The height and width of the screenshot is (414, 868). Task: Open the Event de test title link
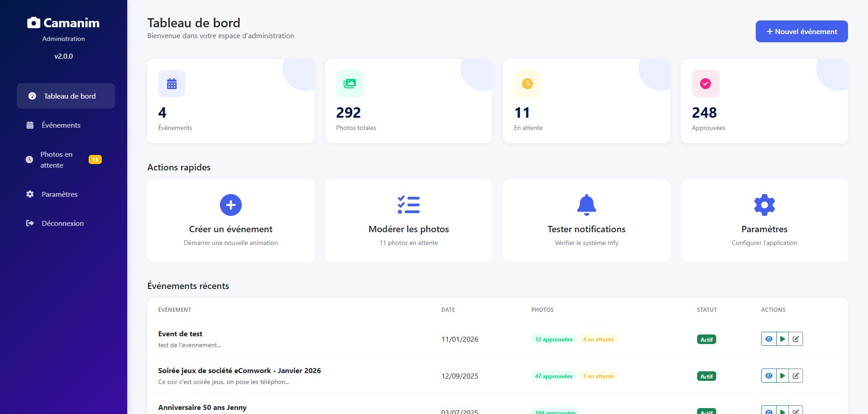click(180, 334)
